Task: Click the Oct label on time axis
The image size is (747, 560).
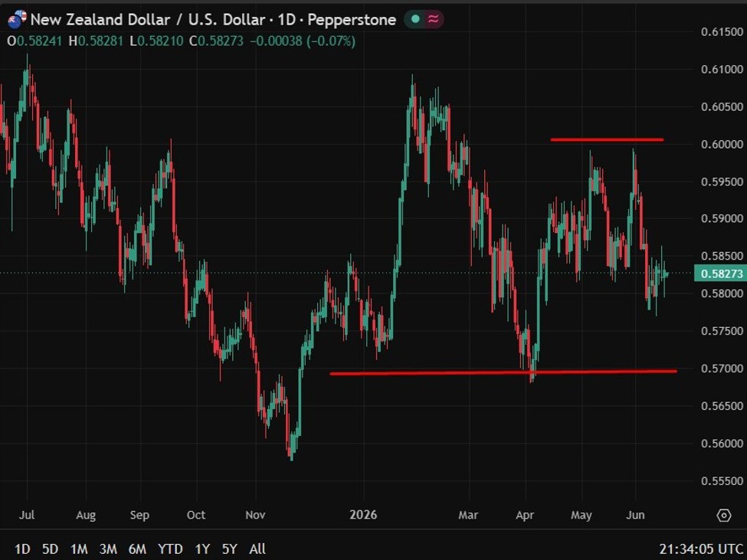Action: 196,516
